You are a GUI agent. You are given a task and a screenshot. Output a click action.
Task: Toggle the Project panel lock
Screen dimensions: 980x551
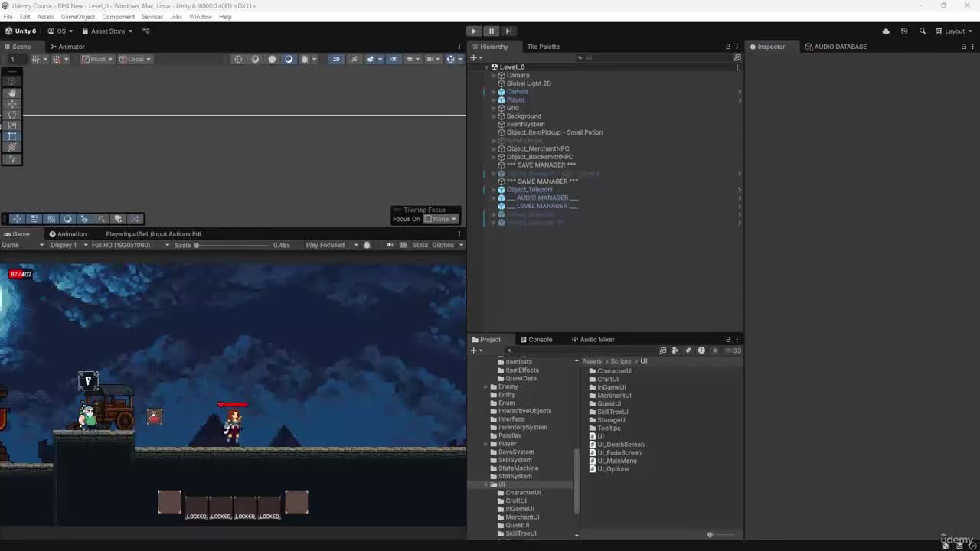pyautogui.click(x=728, y=340)
